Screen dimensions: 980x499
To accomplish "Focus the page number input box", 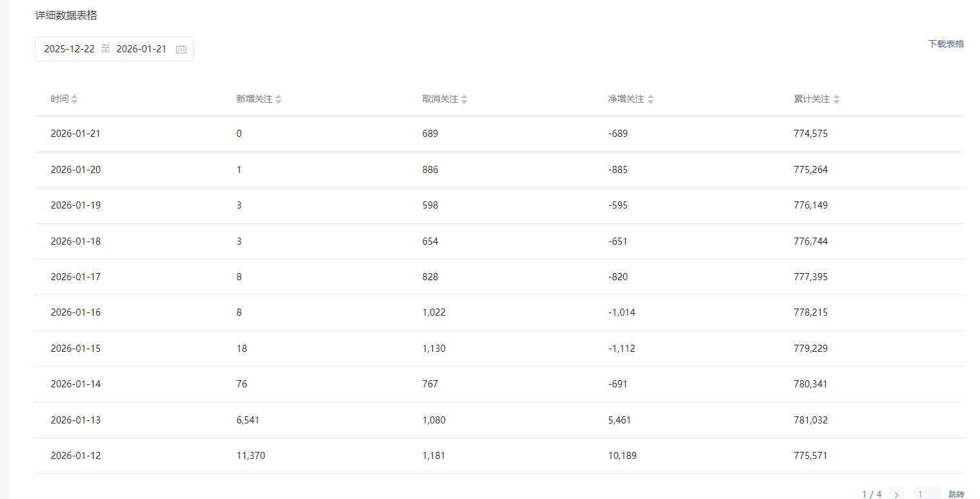I will 927,494.
